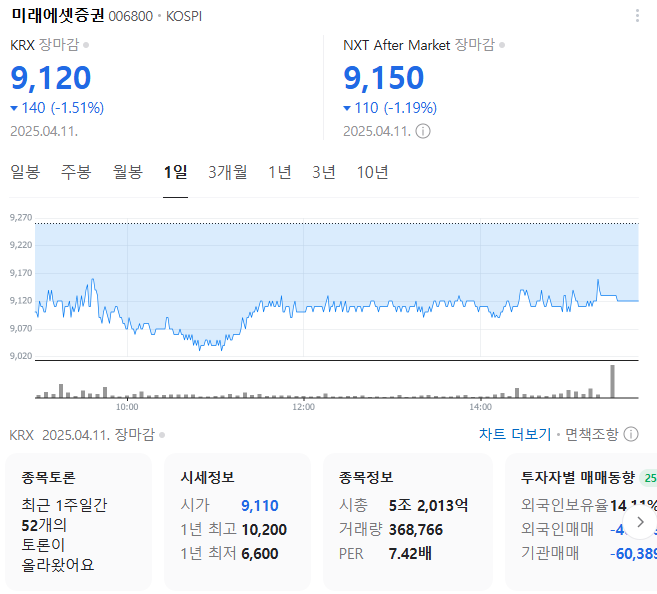The height and width of the screenshot is (594, 657).
Task: Click the 9,020 price axis label
Action: (21, 356)
